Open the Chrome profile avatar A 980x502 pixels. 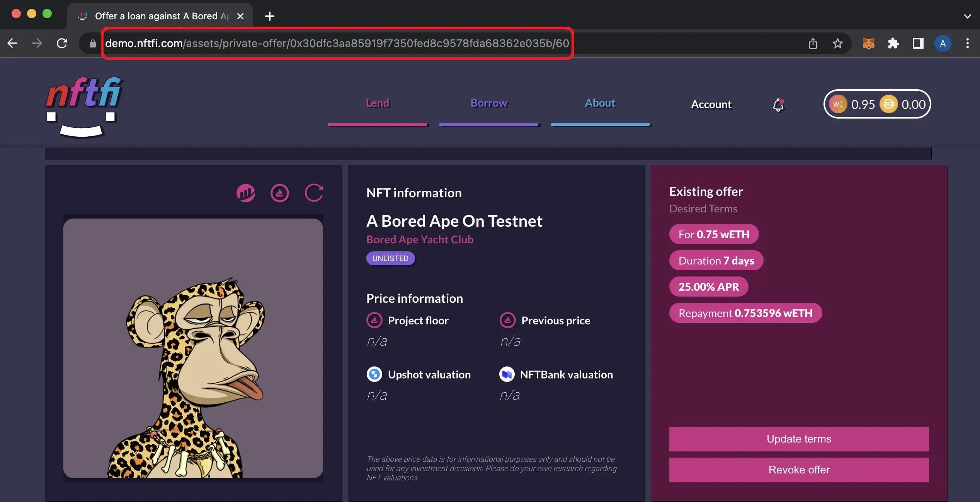pyautogui.click(x=943, y=43)
